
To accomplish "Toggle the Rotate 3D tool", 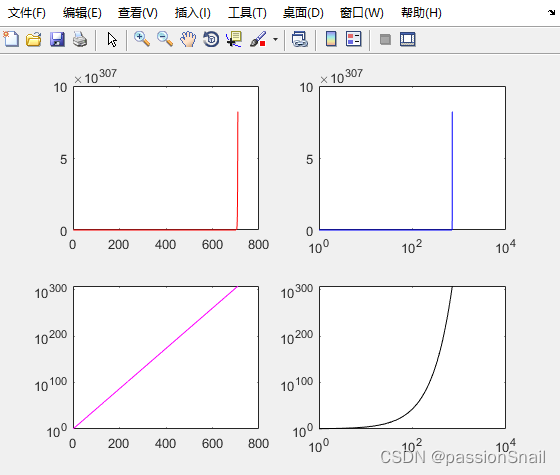I will tap(211, 39).
